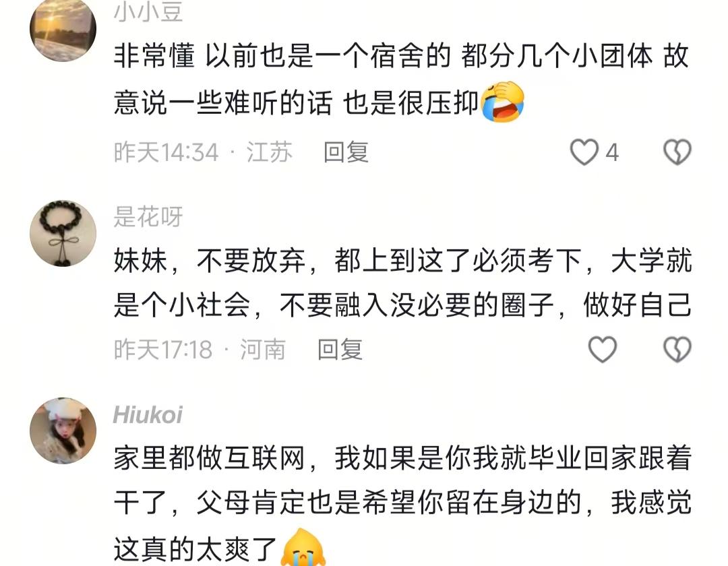Open the Hiukoi username
The width and height of the screenshot is (728, 566).
[148, 415]
